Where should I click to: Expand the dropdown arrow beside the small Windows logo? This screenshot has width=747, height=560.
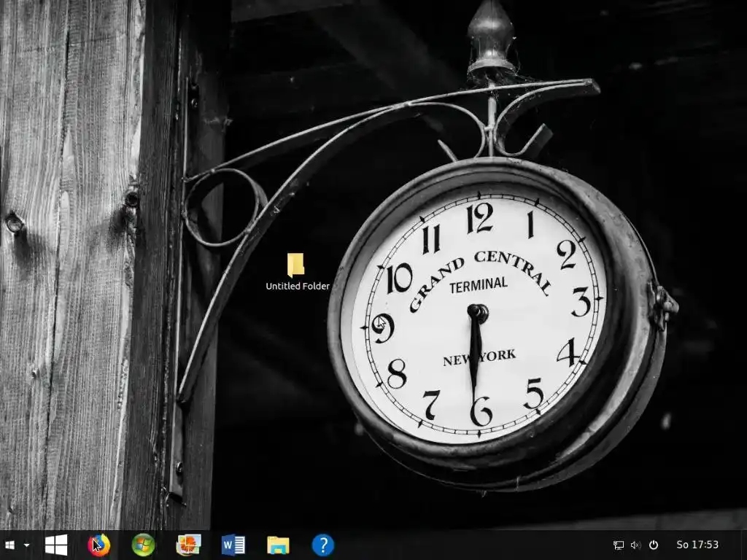tap(27, 545)
